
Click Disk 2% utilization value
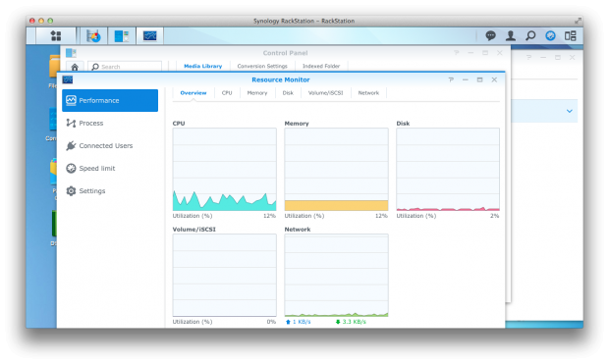pos(494,216)
